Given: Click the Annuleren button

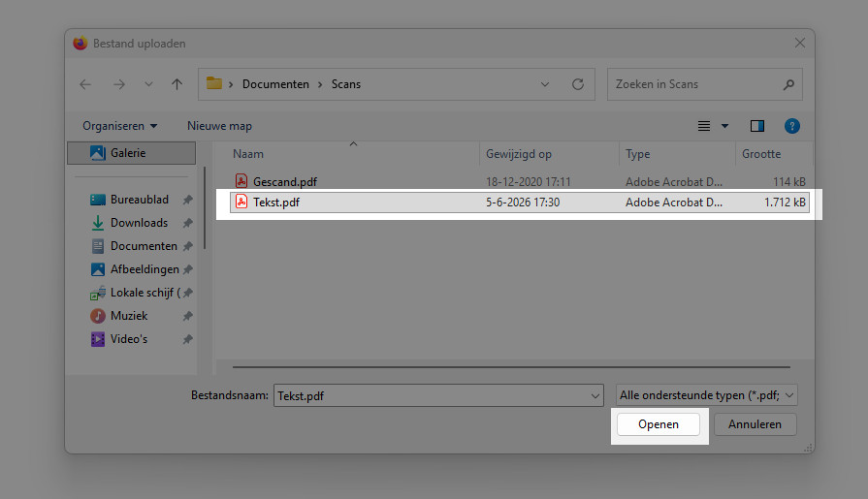Looking at the screenshot, I should click(x=755, y=424).
